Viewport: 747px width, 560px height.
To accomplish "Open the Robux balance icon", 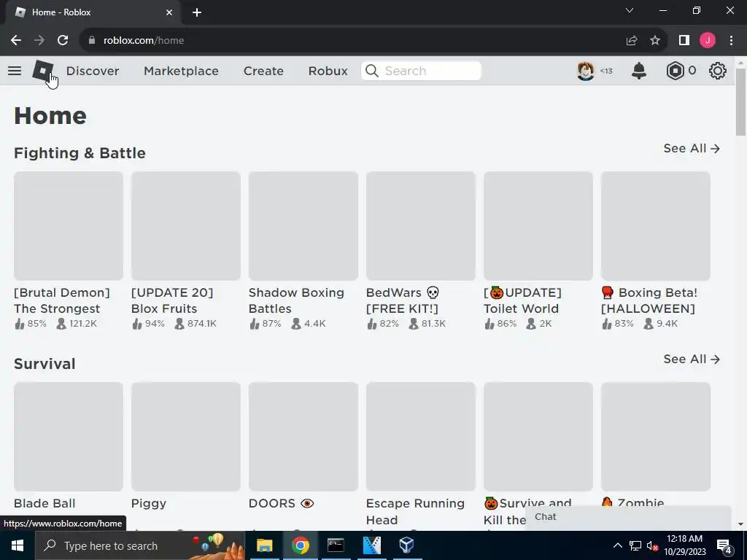I will (x=675, y=71).
